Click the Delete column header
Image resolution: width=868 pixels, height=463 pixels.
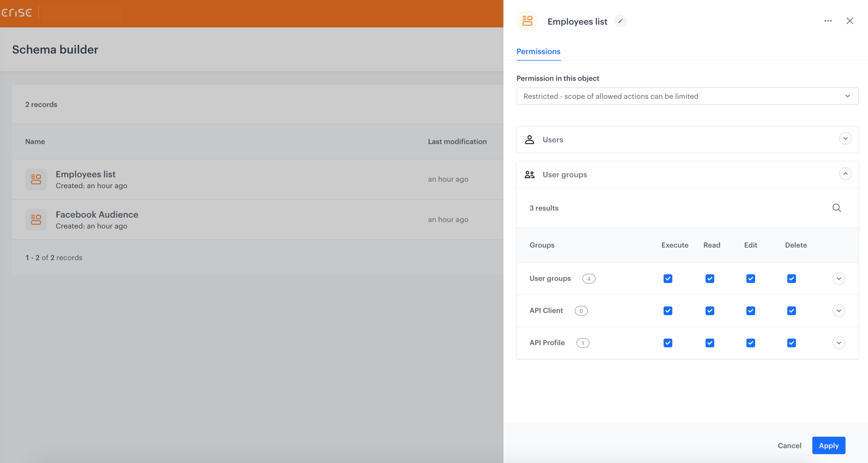[796, 245]
